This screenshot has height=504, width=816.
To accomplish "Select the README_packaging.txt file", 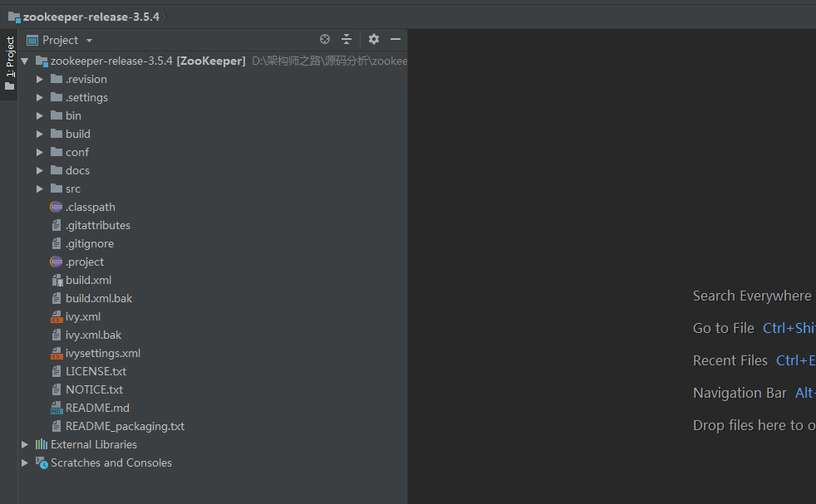I will click(125, 426).
